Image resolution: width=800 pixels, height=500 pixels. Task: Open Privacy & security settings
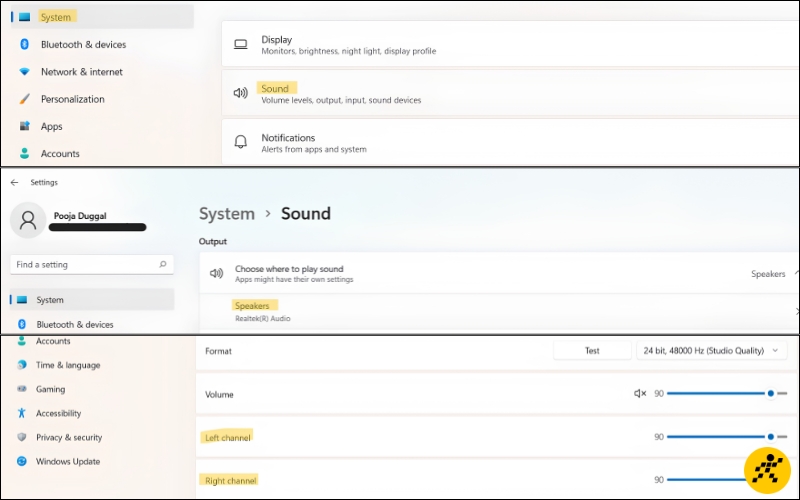tap(69, 437)
